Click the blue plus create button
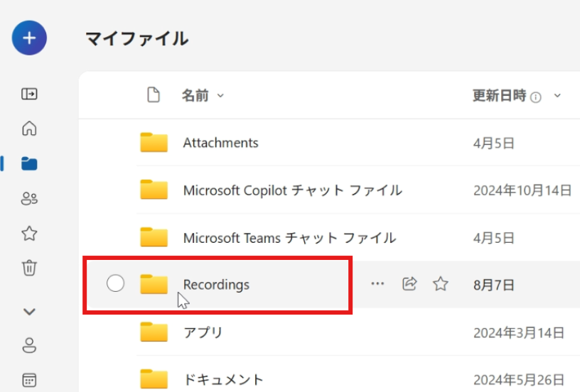This screenshot has width=580, height=392. click(x=29, y=38)
